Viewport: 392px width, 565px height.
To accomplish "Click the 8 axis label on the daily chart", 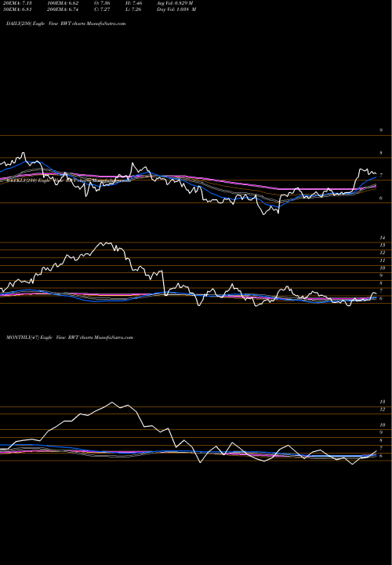I will pos(381,153).
